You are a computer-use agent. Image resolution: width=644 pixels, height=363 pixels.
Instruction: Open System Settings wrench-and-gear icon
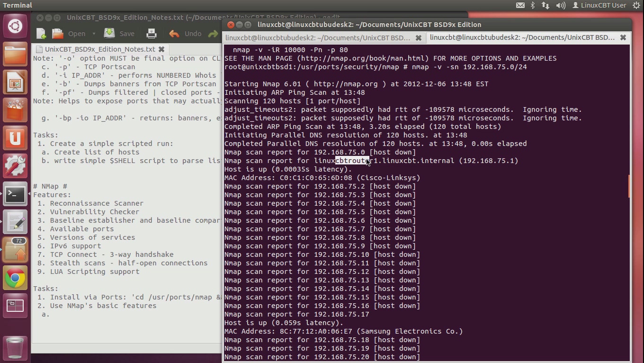[15, 166]
